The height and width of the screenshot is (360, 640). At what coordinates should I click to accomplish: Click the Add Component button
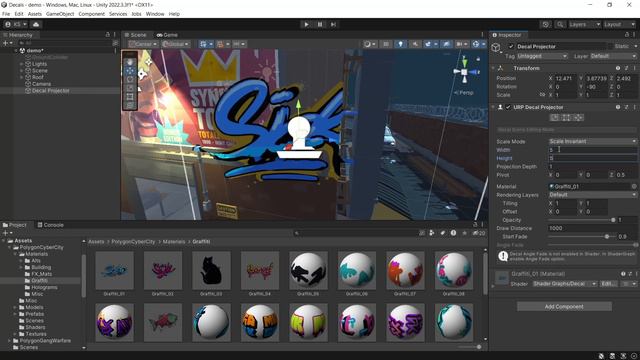coord(564,307)
